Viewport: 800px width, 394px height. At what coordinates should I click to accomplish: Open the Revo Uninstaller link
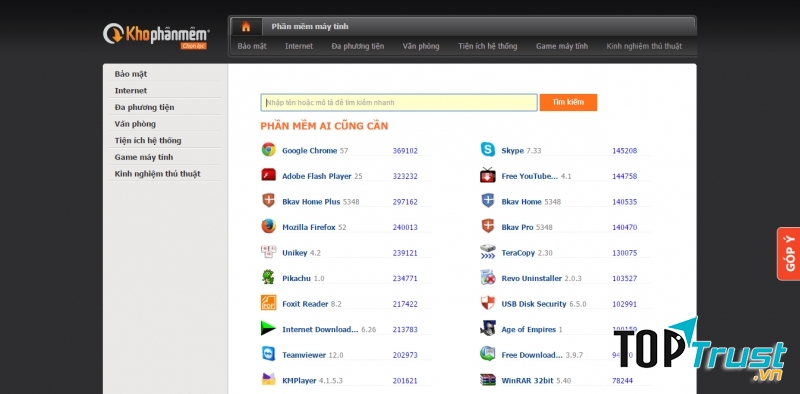point(532,278)
